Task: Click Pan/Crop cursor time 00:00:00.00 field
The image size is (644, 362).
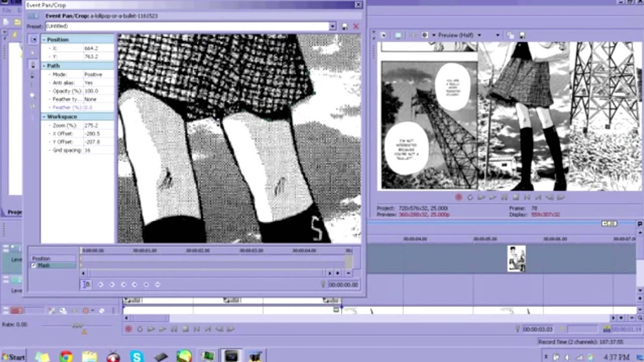Action: [x=343, y=285]
